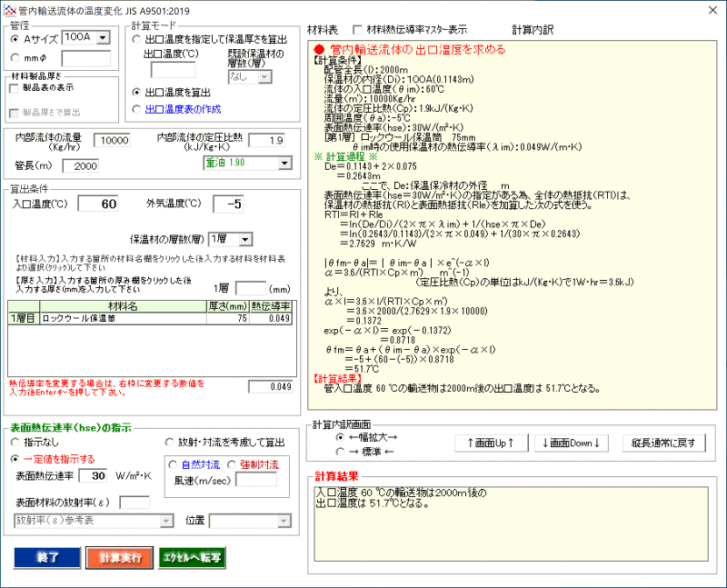Select the 出口温度表の作成 calculation mode
The width and height of the screenshot is (727, 588).
click(136, 109)
